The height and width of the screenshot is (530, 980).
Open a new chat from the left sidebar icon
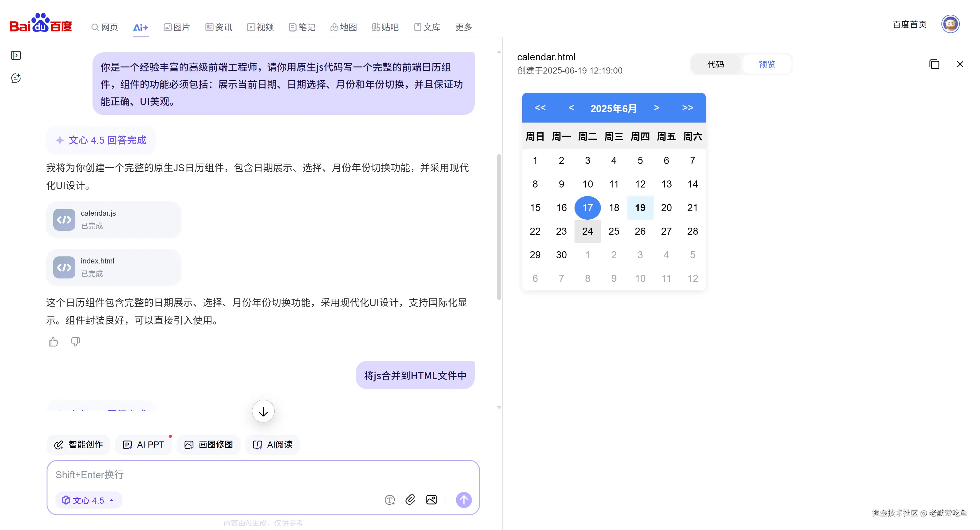click(x=16, y=78)
